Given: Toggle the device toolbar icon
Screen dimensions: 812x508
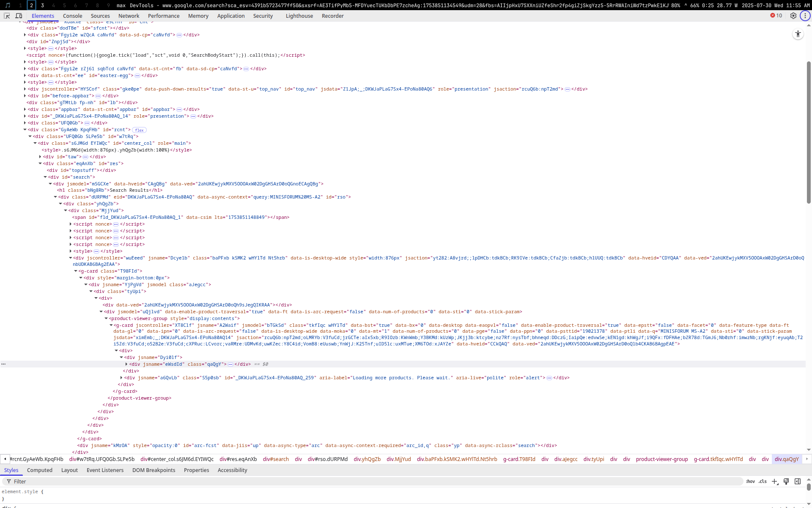Looking at the screenshot, I should 19,16.
